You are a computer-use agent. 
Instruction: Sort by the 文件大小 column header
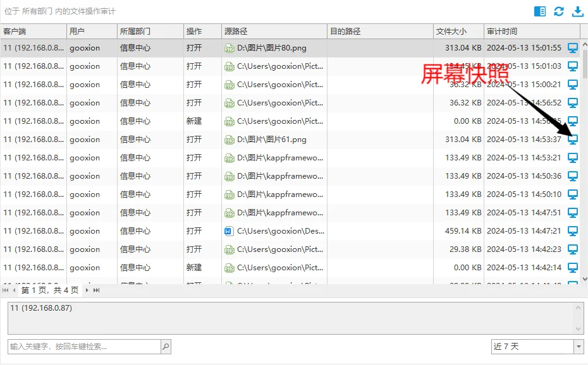click(x=451, y=30)
